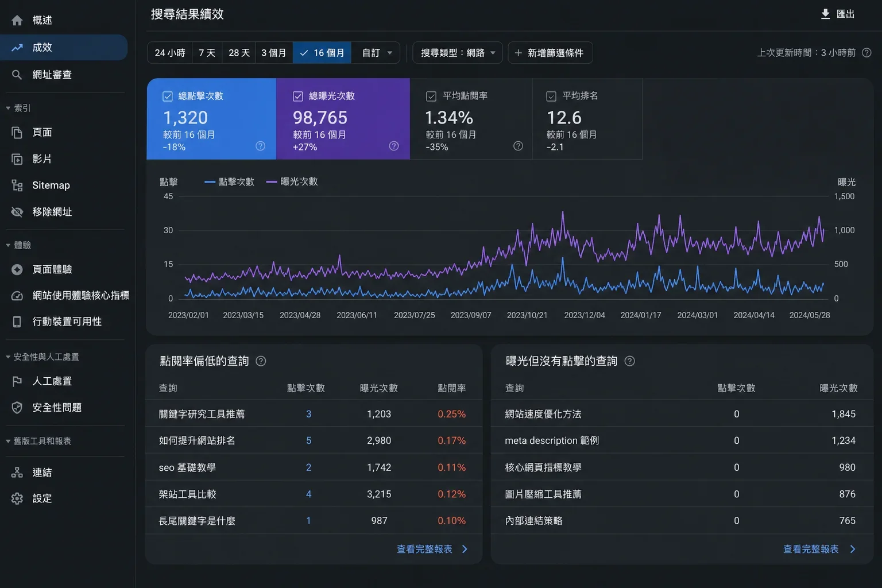Click the 新增篩選條件 button
The height and width of the screenshot is (588, 882).
550,53
